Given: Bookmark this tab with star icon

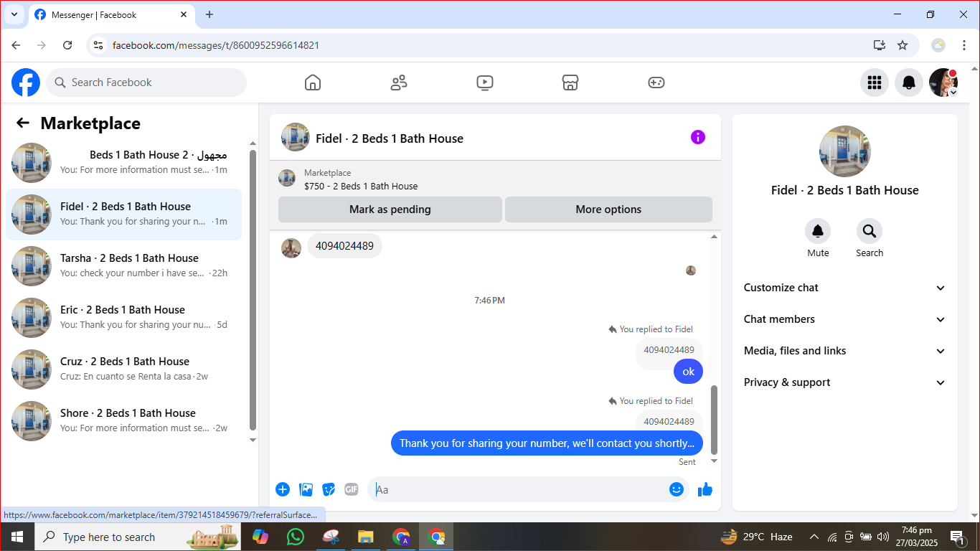Looking at the screenshot, I should pyautogui.click(x=903, y=45).
